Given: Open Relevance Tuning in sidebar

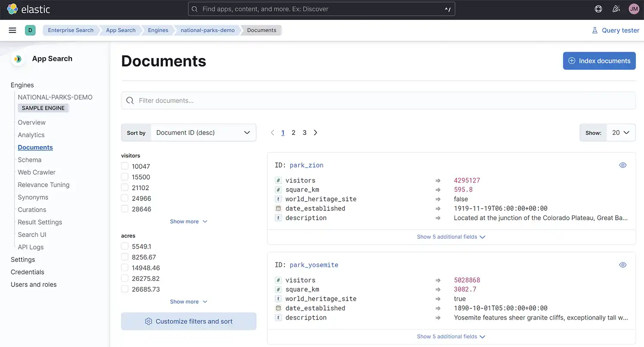Looking at the screenshot, I should coord(43,185).
